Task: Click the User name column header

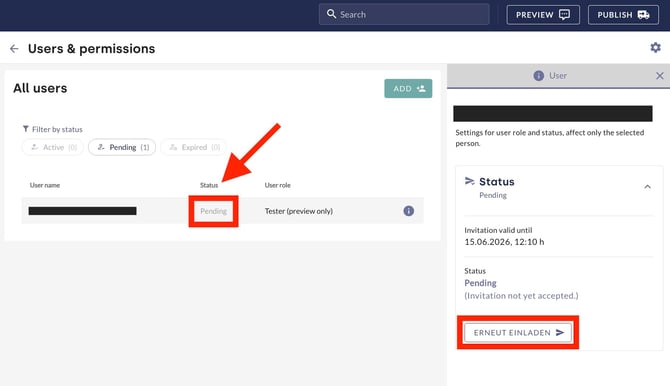Action: 45,185
